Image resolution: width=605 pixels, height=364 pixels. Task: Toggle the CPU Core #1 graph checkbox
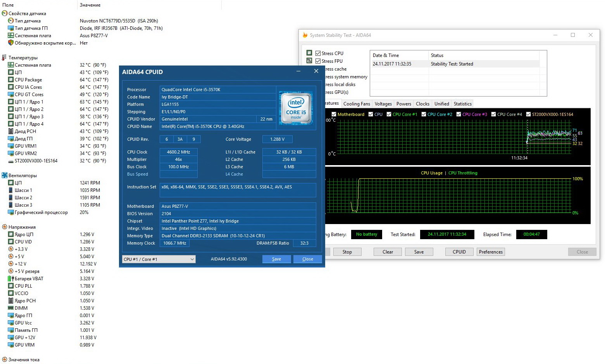coord(389,114)
